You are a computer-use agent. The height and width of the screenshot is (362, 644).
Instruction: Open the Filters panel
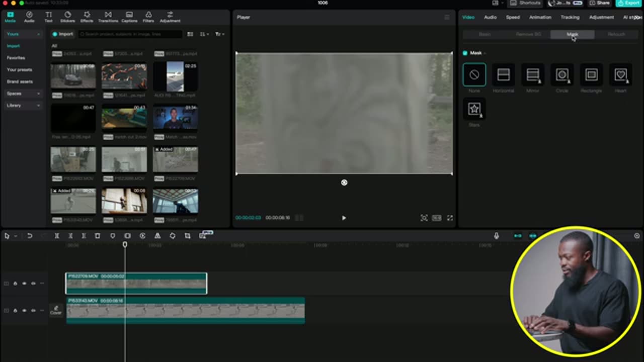coord(148,17)
